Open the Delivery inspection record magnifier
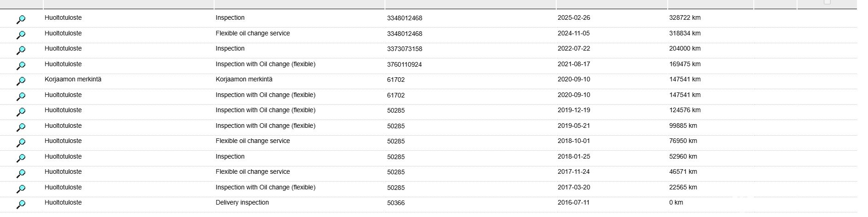Viewport: 868px width, 217px height. pyautogui.click(x=21, y=204)
